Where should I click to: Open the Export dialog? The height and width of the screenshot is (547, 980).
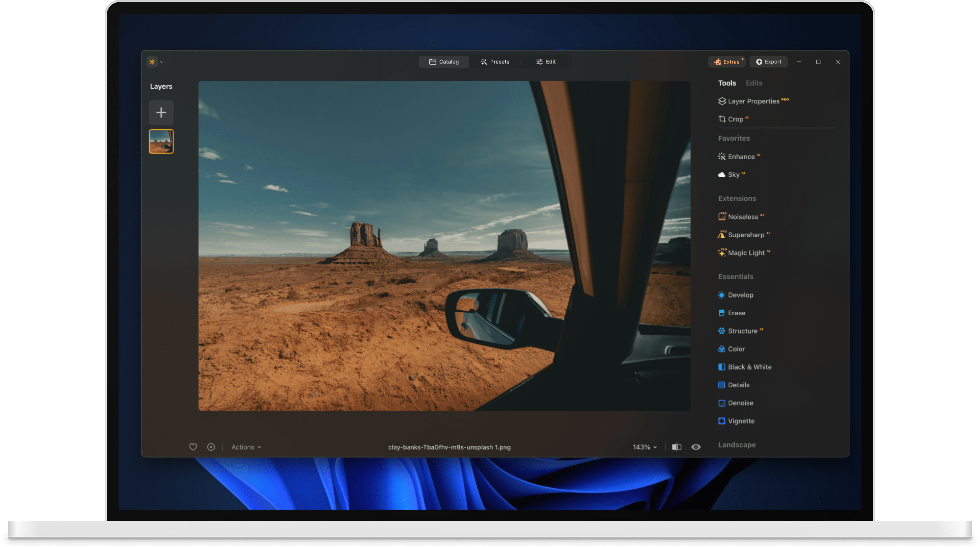[x=769, y=62]
